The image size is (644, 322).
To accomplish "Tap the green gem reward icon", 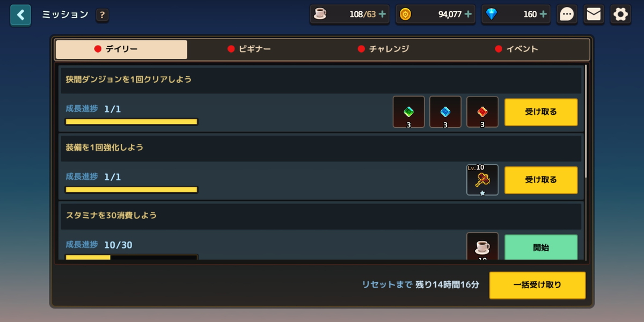I will 408,112.
